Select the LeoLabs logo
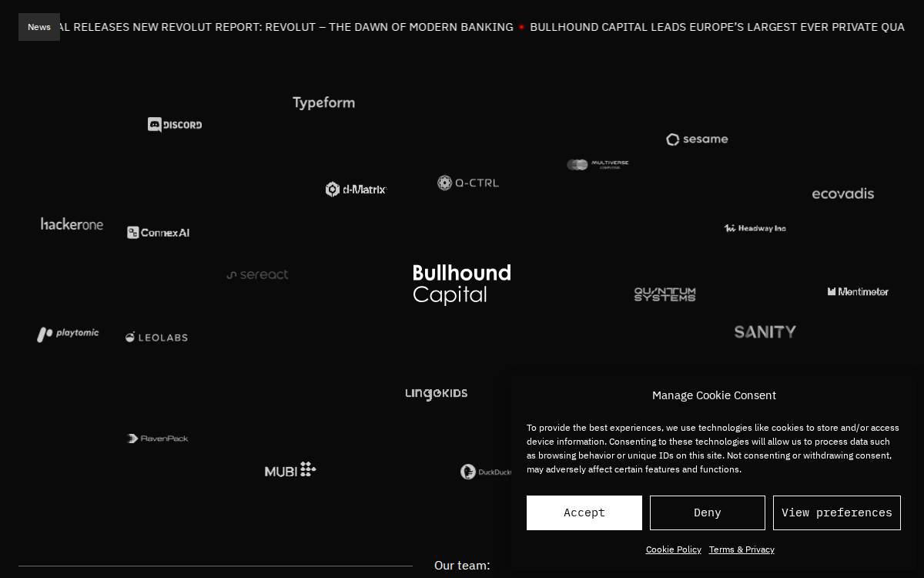Image resolution: width=924 pixels, height=578 pixels. coord(157,337)
